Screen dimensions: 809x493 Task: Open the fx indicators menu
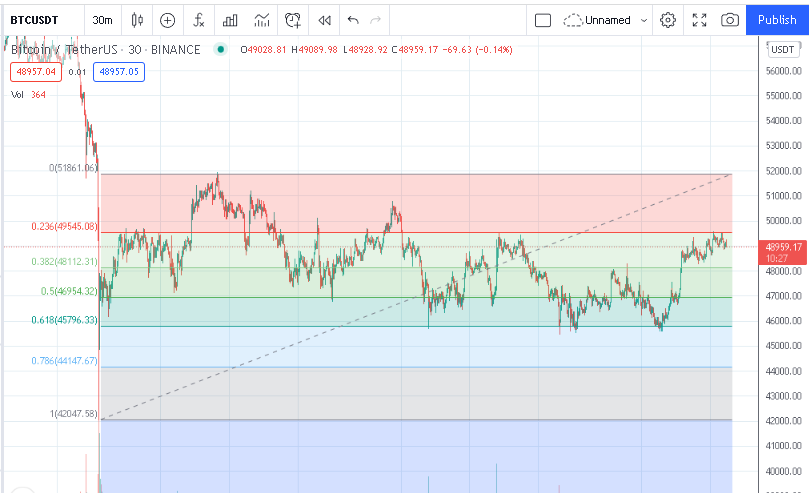click(199, 20)
